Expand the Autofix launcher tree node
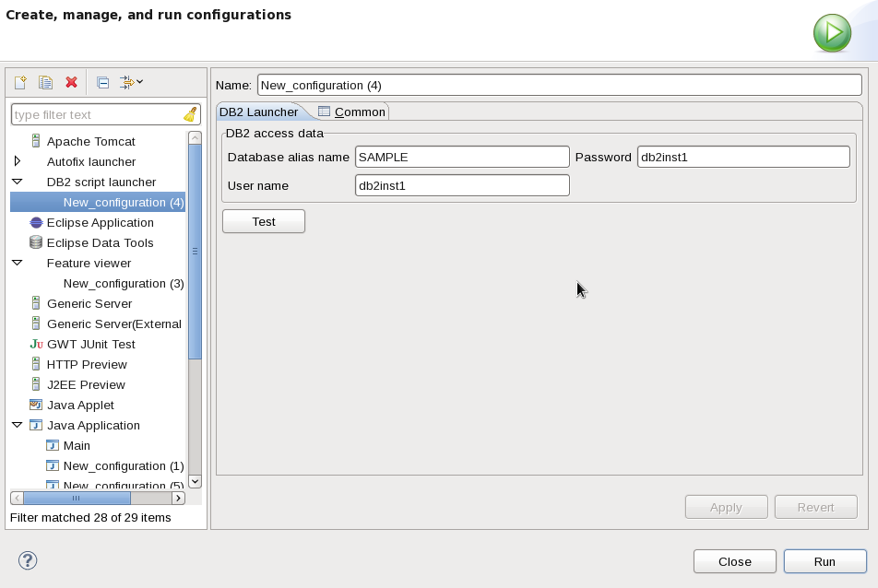The image size is (878, 588). (17, 161)
